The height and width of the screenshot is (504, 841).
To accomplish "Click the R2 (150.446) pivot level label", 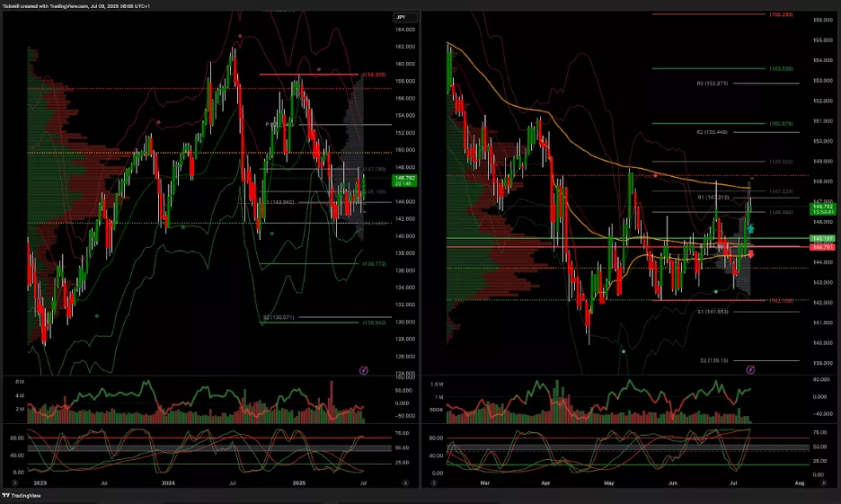I will pos(712,132).
